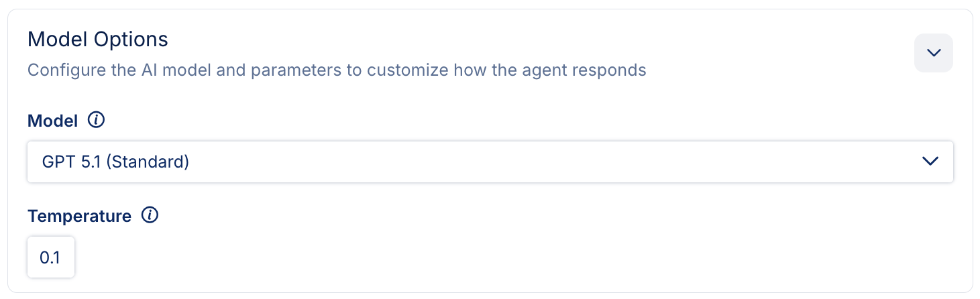Collapse the Model Options section
The height and width of the screenshot is (299, 980).
pyautogui.click(x=933, y=53)
